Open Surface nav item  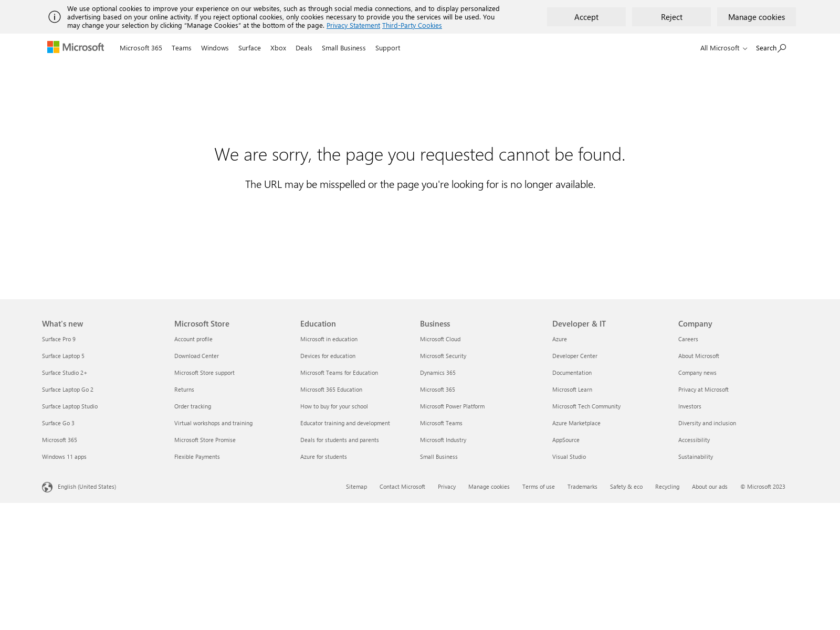pos(249,48)
